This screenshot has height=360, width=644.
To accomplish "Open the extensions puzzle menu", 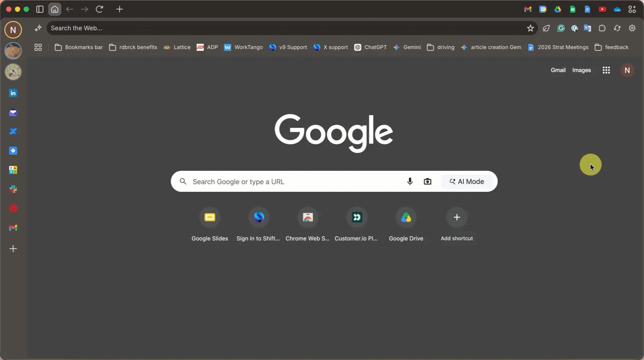I will [x=602, y=28].
